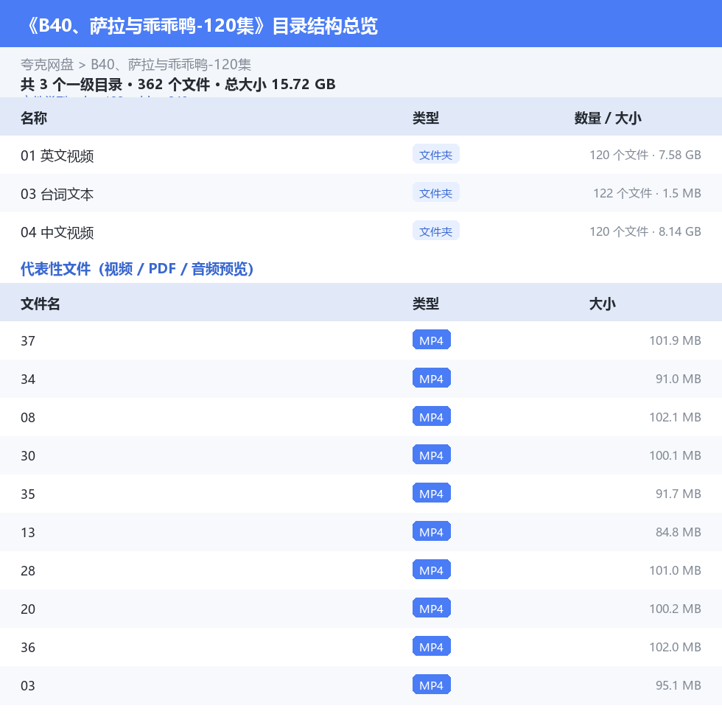Click MP4 badge in row 30
The height and width of the screenshot is (728, 722).
pos(431,455)
